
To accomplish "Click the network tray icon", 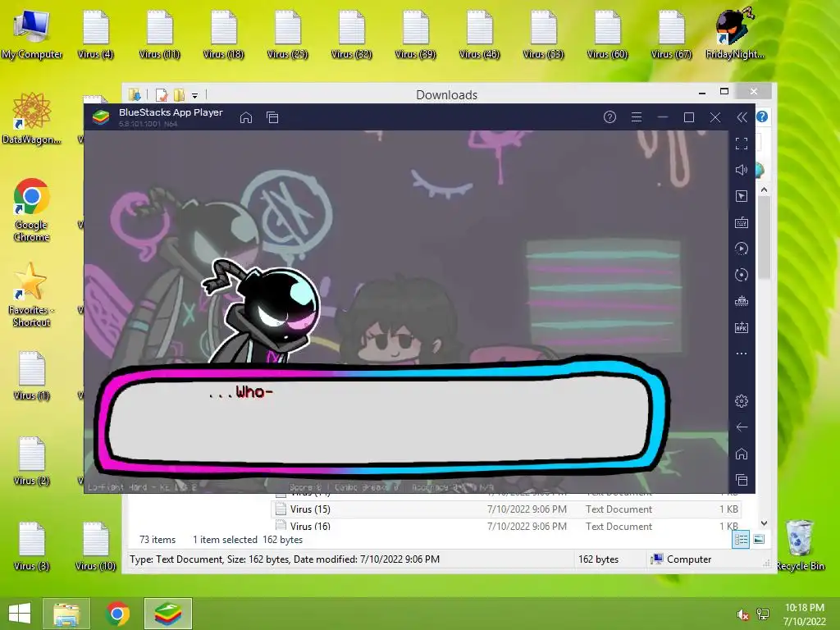I will click(x=763, y=614).
